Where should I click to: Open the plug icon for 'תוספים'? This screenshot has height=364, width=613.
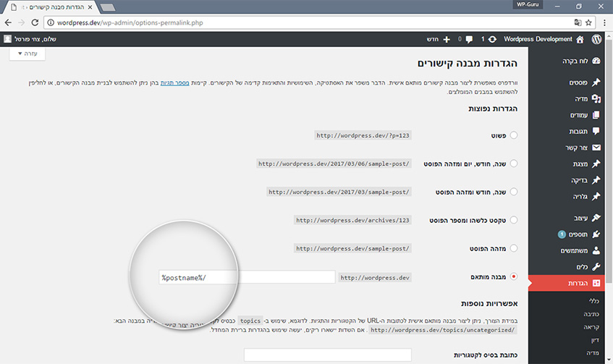pos(596,234)
